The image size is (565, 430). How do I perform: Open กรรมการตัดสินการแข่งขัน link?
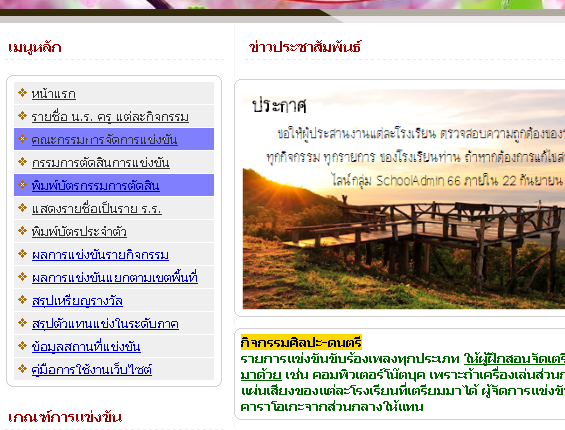point(101,163)
